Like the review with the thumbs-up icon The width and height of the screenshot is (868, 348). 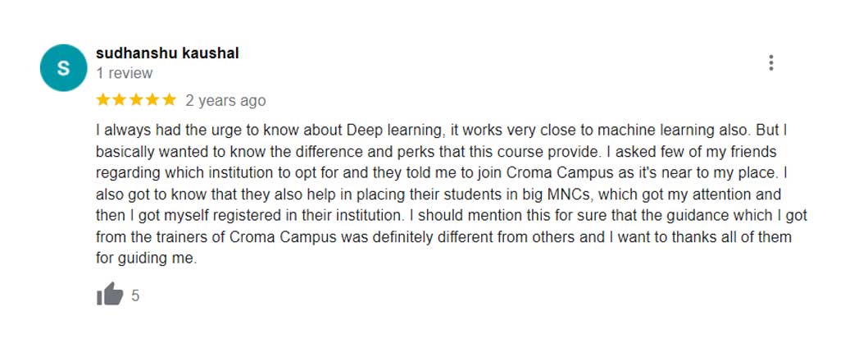110,295
